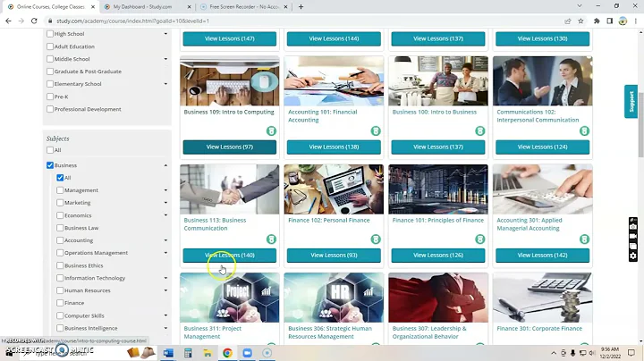Uncheck the Business subject checkbox
Viewport: 644px width, 361px height.
tap(50, 165)
